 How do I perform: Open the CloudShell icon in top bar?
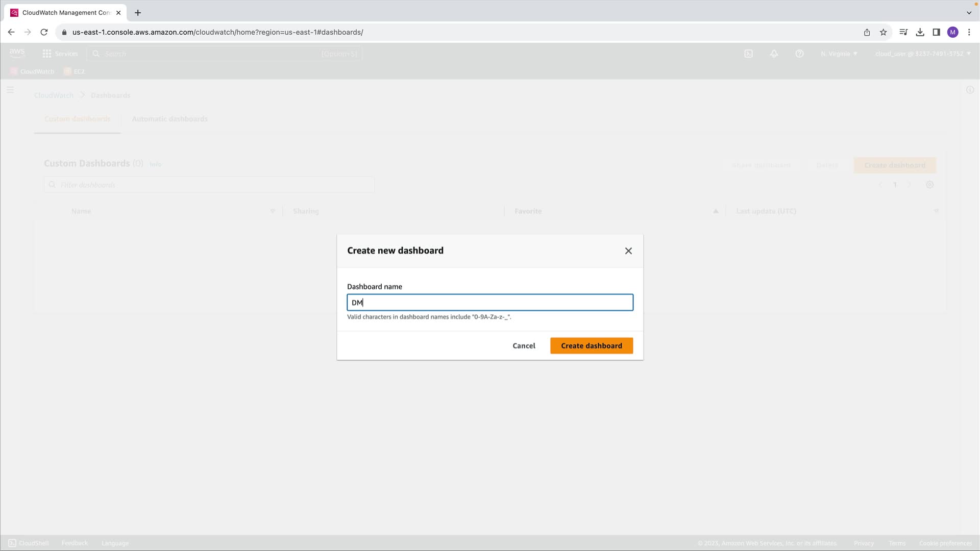748,54
